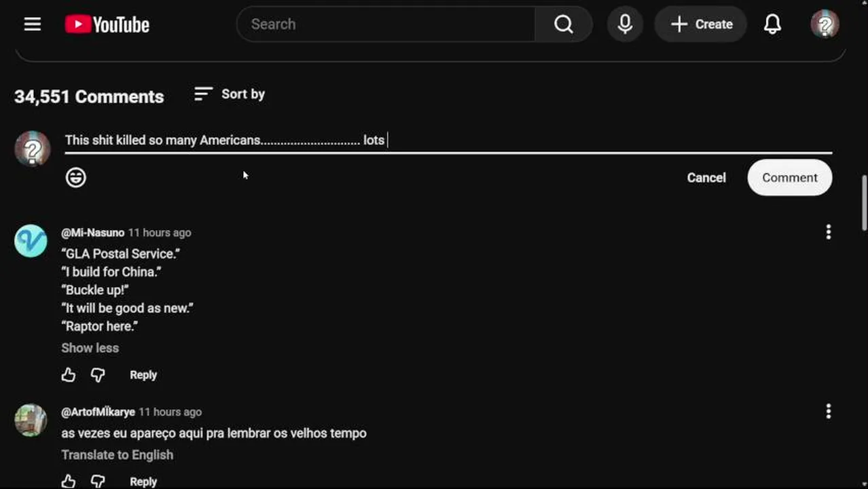
Task: Go to the YouTube home logo
Action: pos(107,24)
